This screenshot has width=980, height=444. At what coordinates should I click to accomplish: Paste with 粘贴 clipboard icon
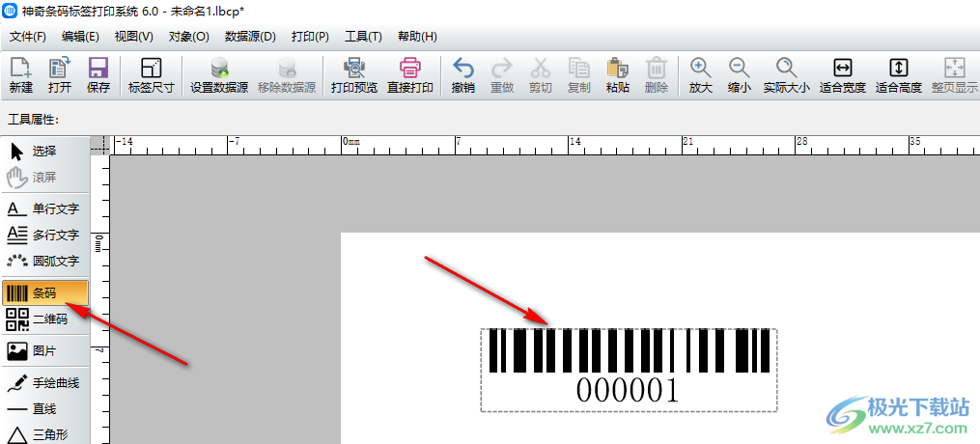(x=618, y=75)
